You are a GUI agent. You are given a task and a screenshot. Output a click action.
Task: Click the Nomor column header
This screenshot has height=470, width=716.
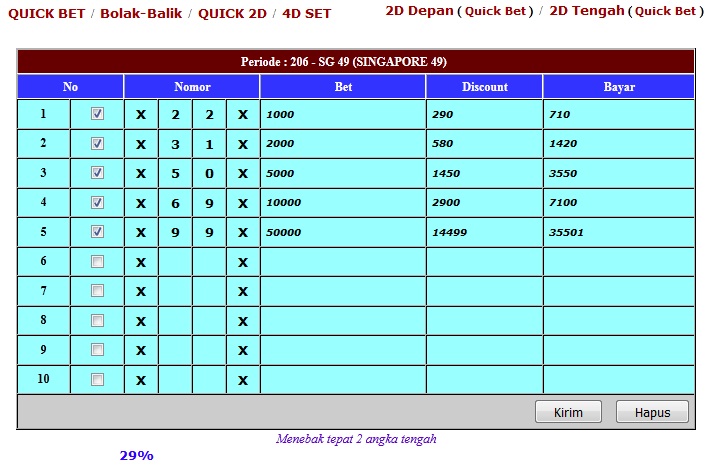(x=192, y=87)
